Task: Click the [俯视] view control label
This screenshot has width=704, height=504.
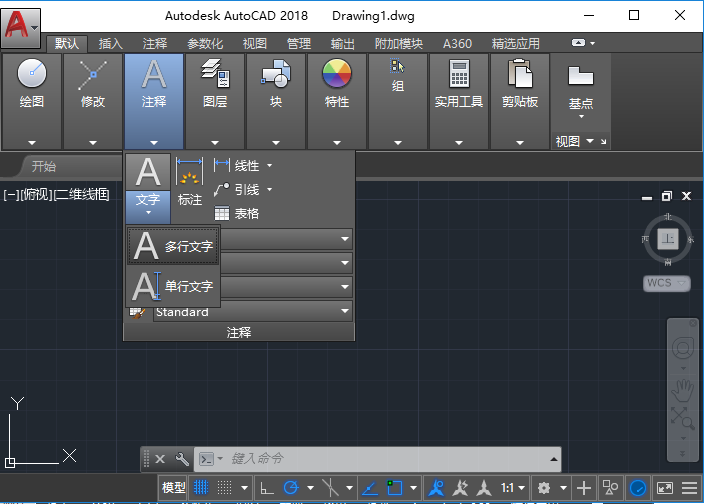Action: (36, 194)
